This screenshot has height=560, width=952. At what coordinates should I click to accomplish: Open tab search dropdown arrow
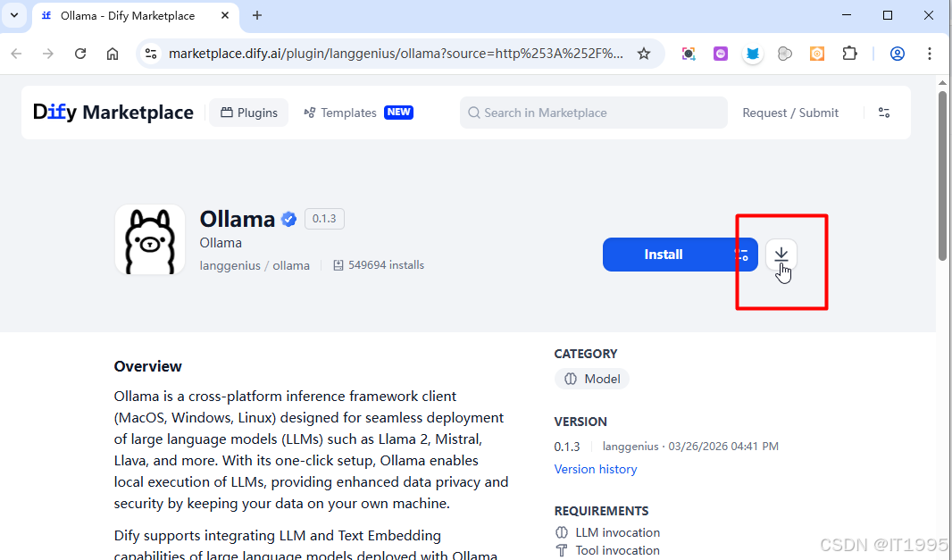point(14,16)
